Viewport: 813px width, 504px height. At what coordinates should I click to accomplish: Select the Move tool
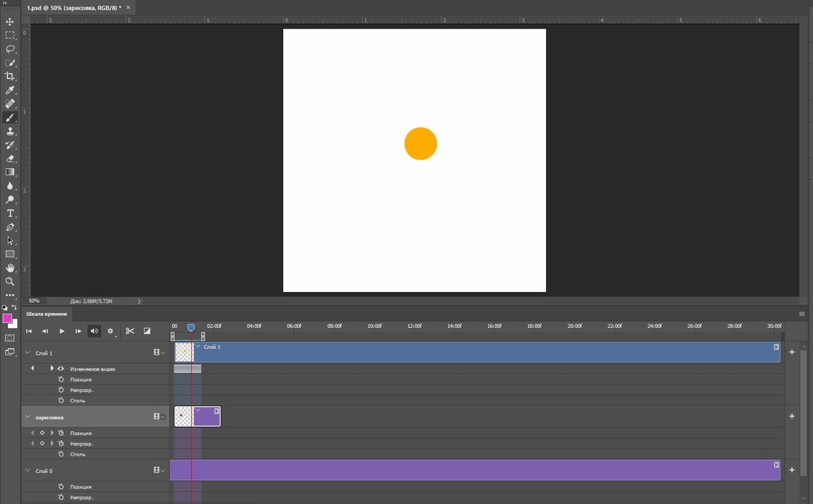click(10, 22)
